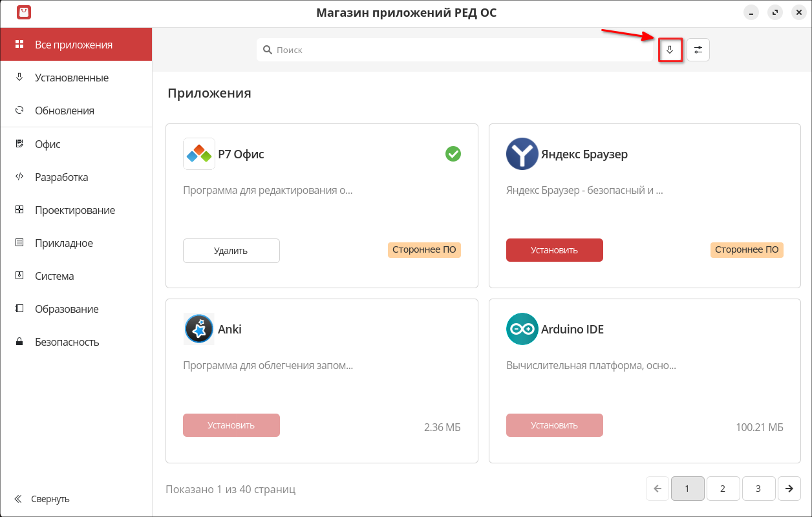The width and height of the screenshot is (812, 517).
Task: Open the Обновления section
Action: tap(64, 111)
